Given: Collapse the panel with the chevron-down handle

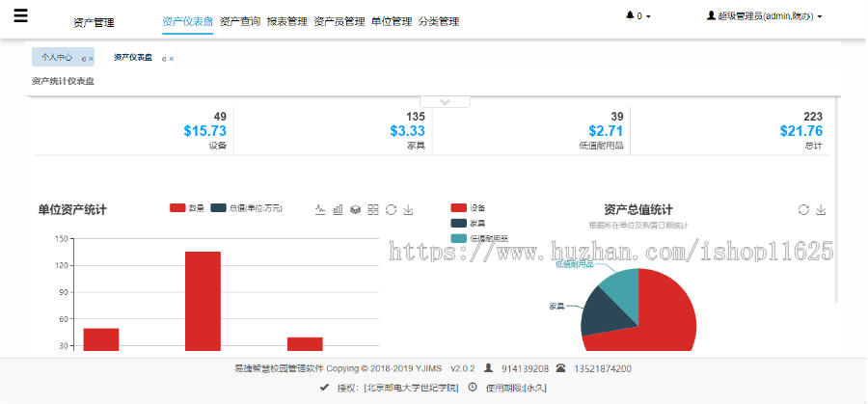Looking at the screenshot, I should pos(445,102).
